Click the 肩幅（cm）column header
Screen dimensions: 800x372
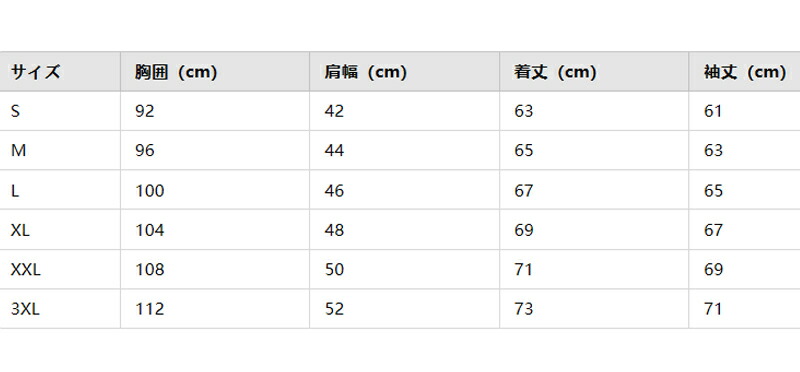point(404,72)
